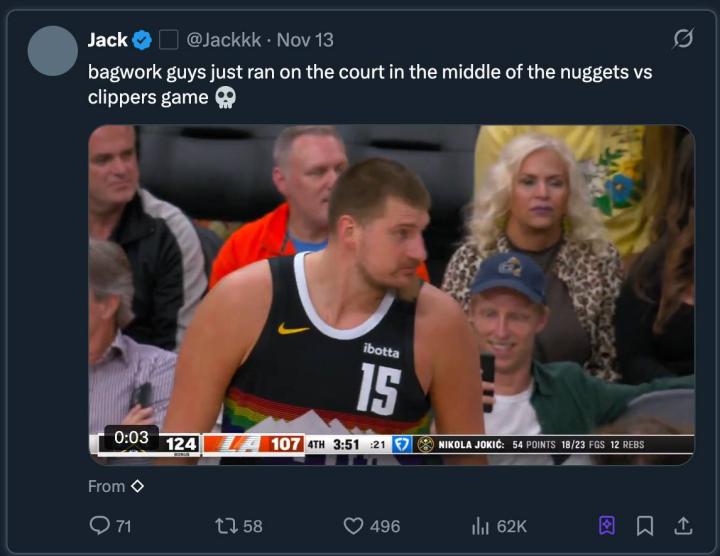This screenshot has width=720, height=556.
Task: Click the square affiliate badge beside the name
Action: pyautogui.click(x=169, y=40)
